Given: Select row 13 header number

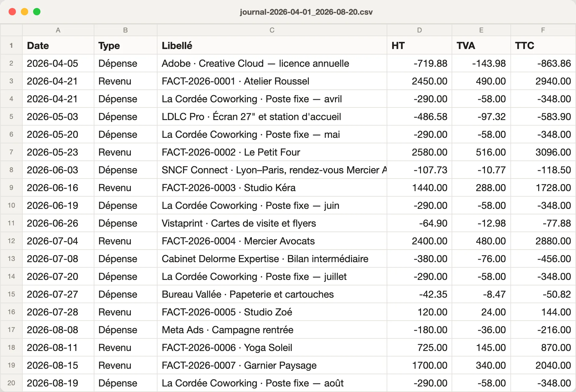Looking at the screenshot, I should point(11,259).
